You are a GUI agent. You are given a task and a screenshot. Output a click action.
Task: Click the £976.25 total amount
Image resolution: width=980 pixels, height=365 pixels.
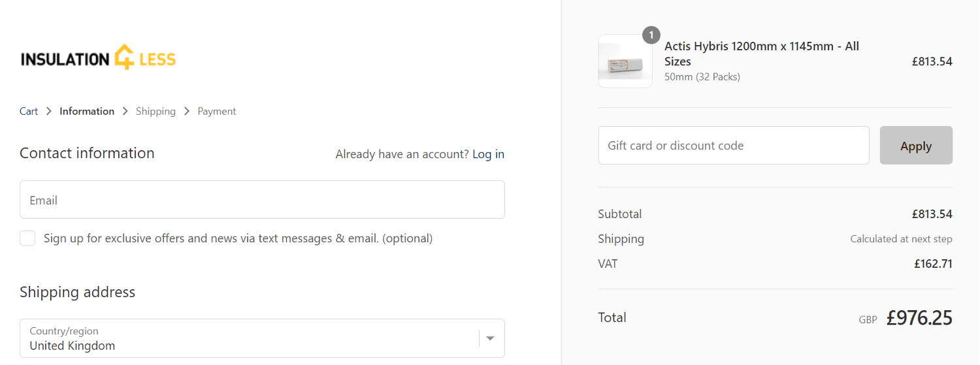pyautogui.click(x=919, y=318)
